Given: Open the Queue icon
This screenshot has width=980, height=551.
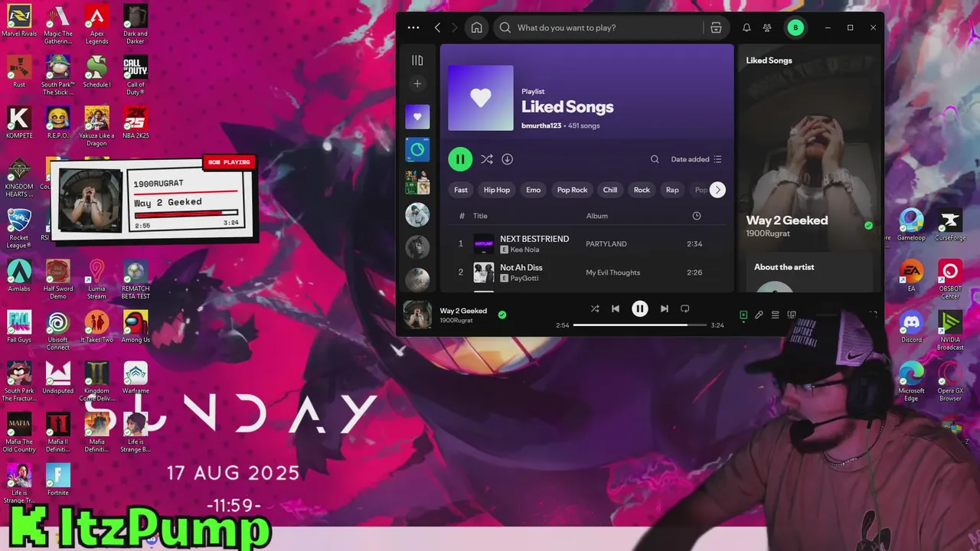Looking at the screenshot, I should [x=775, y=315].
